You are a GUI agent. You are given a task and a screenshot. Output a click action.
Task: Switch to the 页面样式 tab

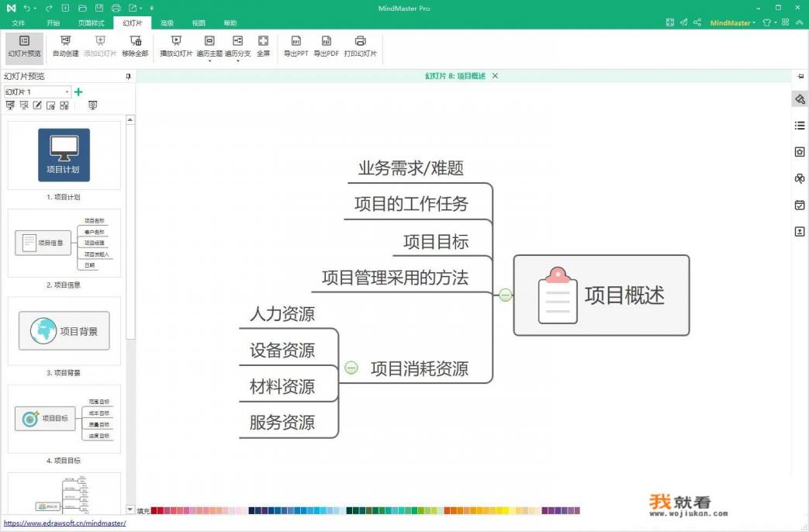coord(92,23)
